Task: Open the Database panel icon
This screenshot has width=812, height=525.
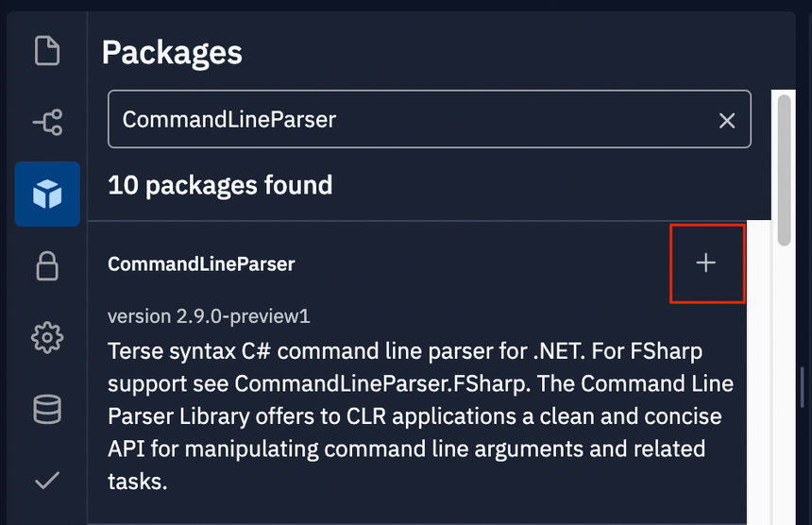Action: pos(47,409)
